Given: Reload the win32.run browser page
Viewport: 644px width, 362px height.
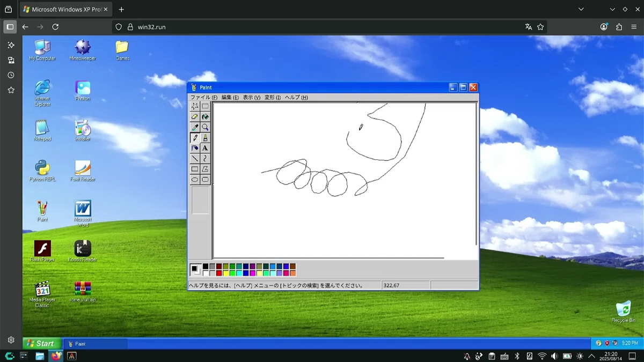Looking at the screenshot, I should [55, 27].
